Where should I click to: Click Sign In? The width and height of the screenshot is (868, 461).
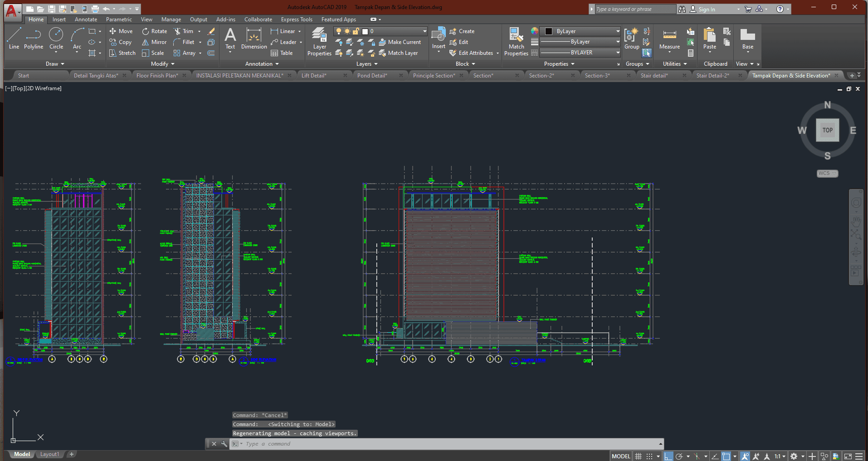point(706,9)
